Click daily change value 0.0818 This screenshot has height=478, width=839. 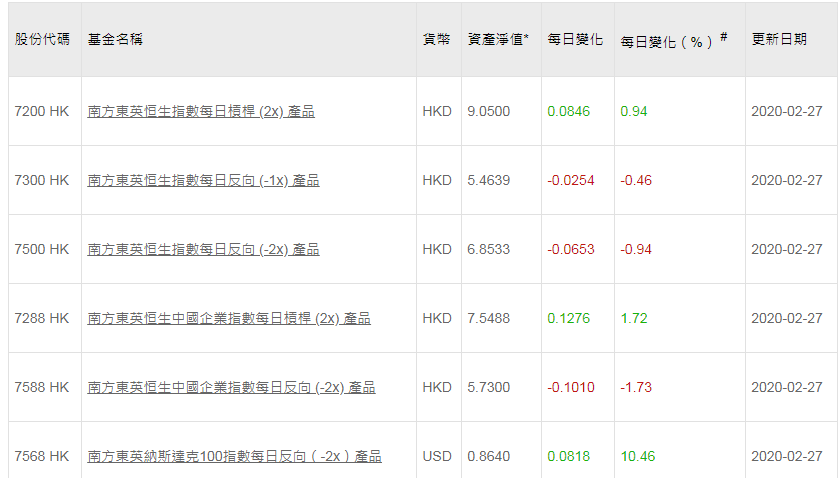tap(569, 457)
